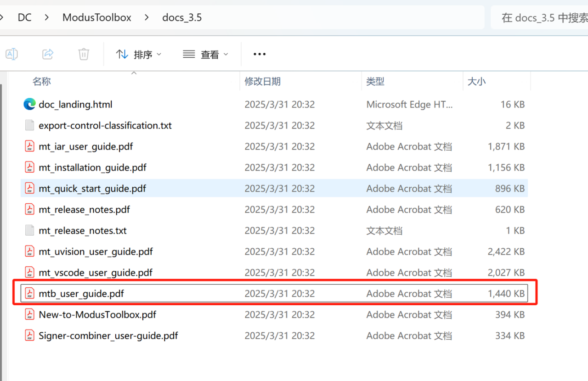588x381 pixels.
Task: Click the 修改日期 column header
Action: [262, 81]
